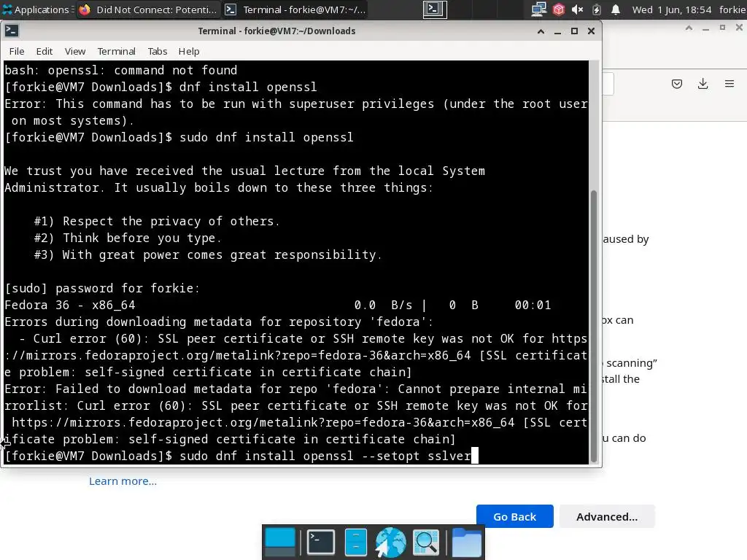Open power manager battery tray icon
This screenshot has height=560, width=747.
[x=596, y=9]
